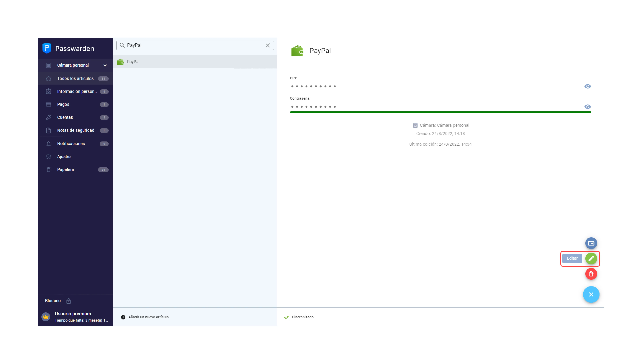Expand the Cámara personal chevron
The width and height of the screenshot is (642, 364).
pos(105,65)
